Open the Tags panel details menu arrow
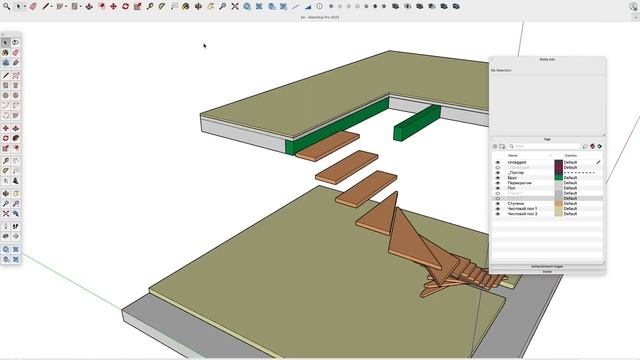The width and height of the screenshot is (640, 360). [x=600, y=146]
